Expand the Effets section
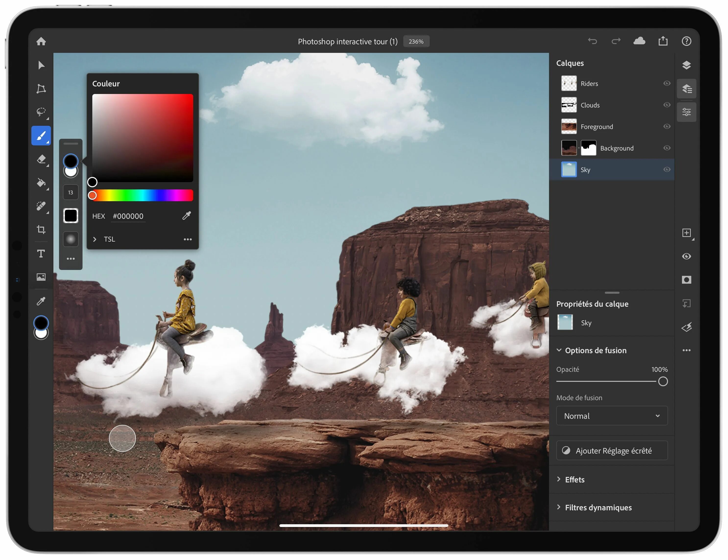 (574, 479)
